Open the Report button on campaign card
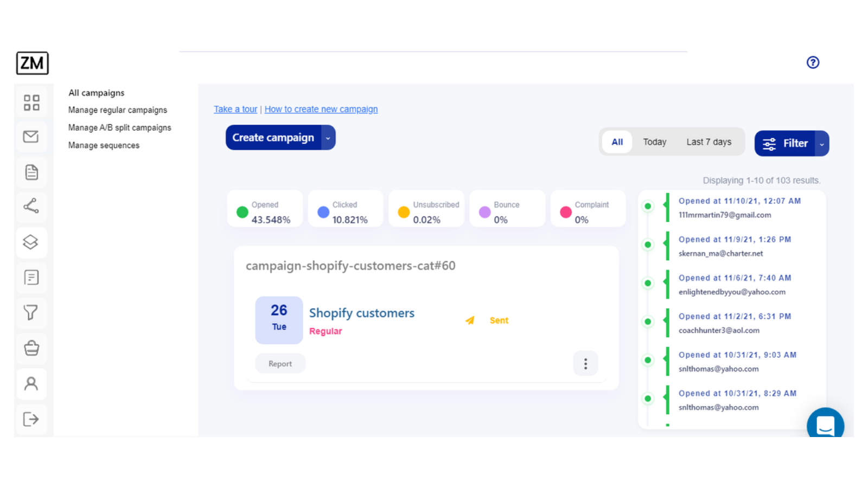 click(280, 364)
